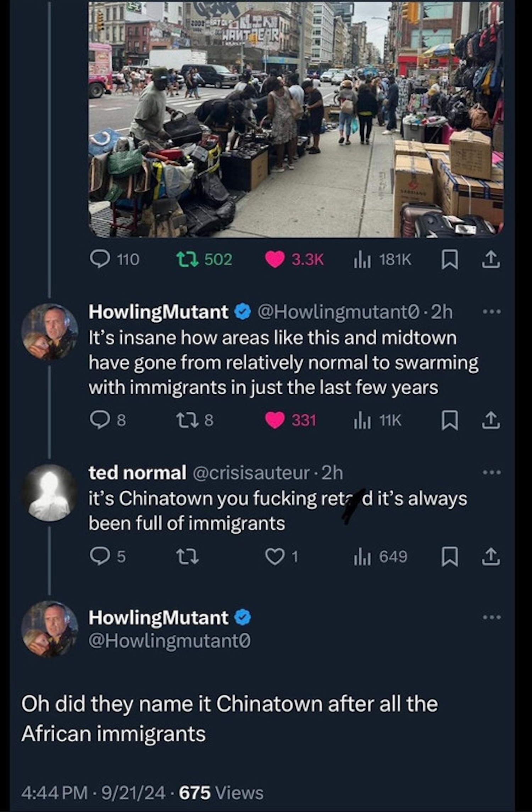Bookmark HowlingMutant's midtown tweet
The height and width of the screenshot is (812, 532).
pyautogui.click(x=449, y=421)
